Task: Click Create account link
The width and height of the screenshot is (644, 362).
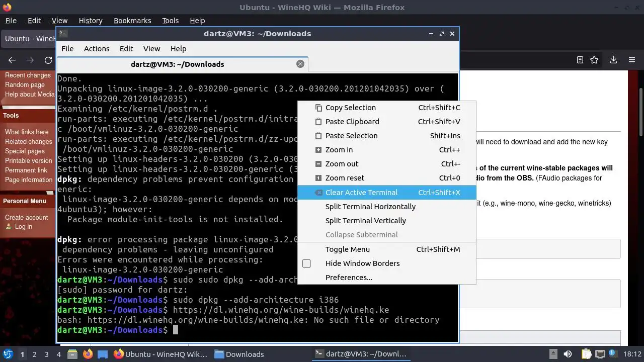Action: tap(26, 218)
